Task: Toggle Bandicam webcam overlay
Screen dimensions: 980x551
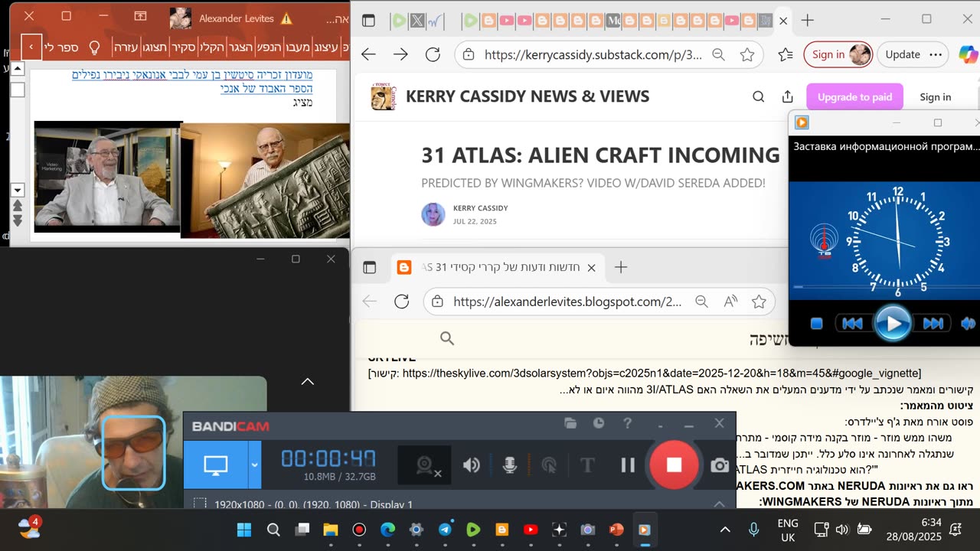Action: 425,465
